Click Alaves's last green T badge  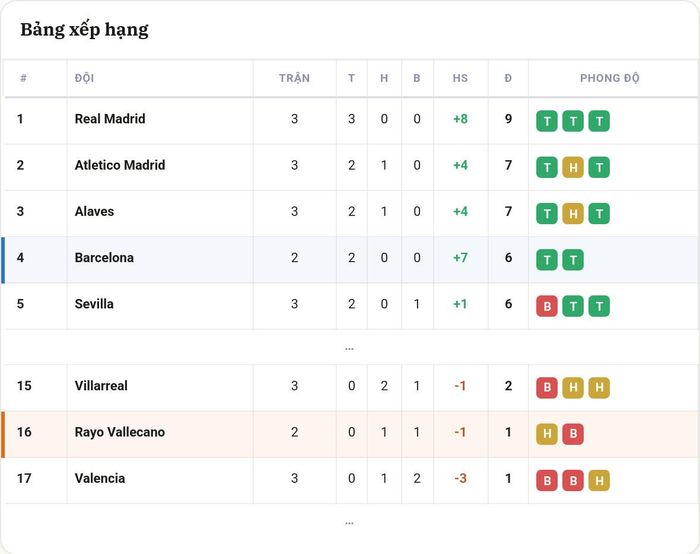[x=599, y=213]
